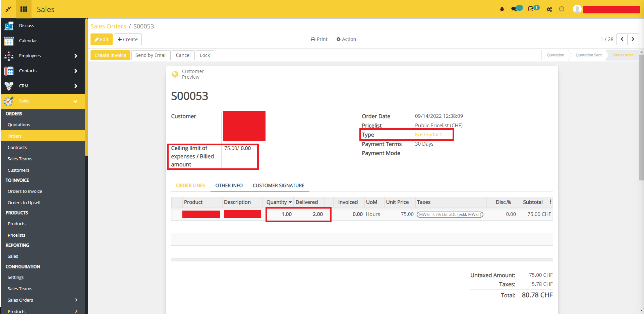Collapse the Sales sidebar menu
This screenshot has height=314, width=644.
pyautogui.click(x=75, y=101)
